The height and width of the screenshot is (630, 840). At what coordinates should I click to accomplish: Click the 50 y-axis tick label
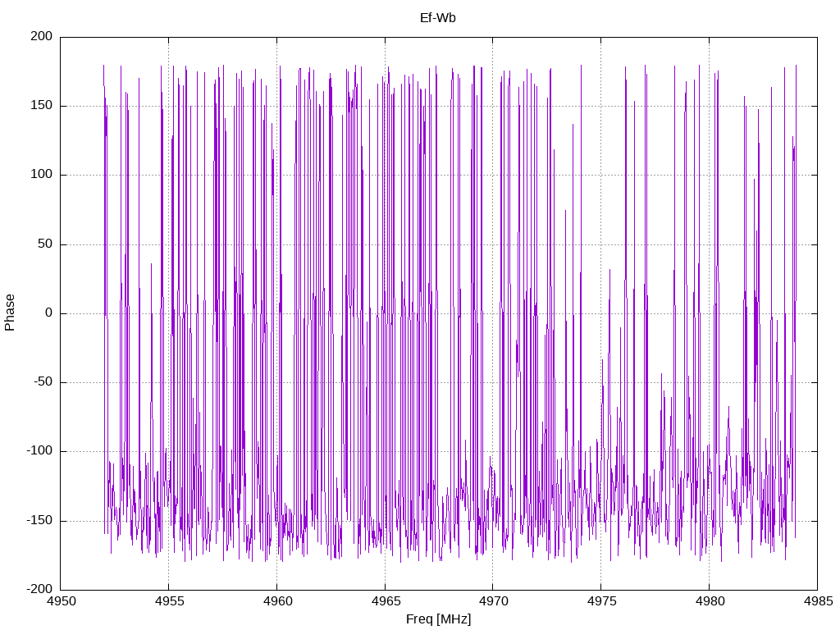pos(45,244)
